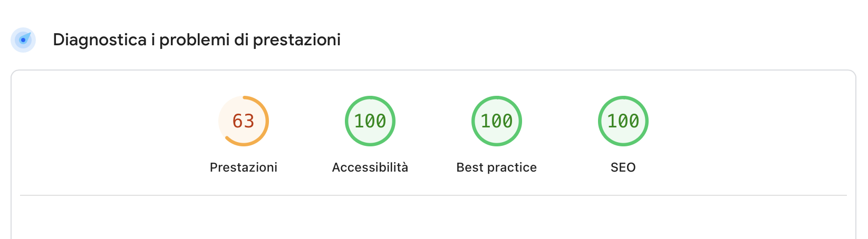This screenshot has height=239, width=868.
Task: Click the rounded top border of the report card
Action: pyautogui.click(x=433, y=71)
